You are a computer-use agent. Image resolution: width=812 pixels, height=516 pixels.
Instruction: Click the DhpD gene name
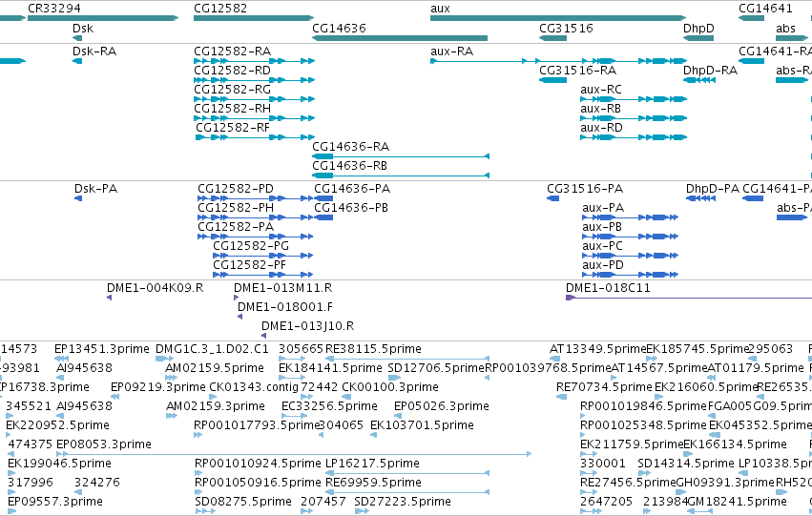(698, 29)
